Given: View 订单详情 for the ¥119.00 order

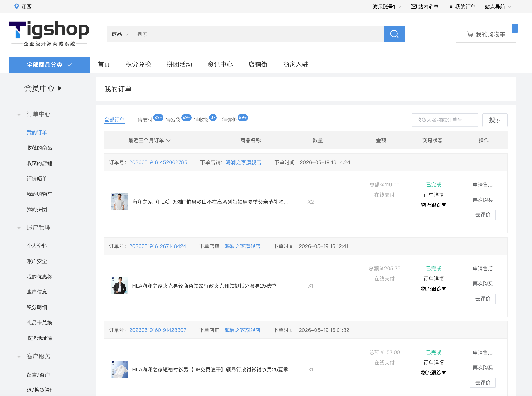Looking at the screenshot, I should coord(433,195).
